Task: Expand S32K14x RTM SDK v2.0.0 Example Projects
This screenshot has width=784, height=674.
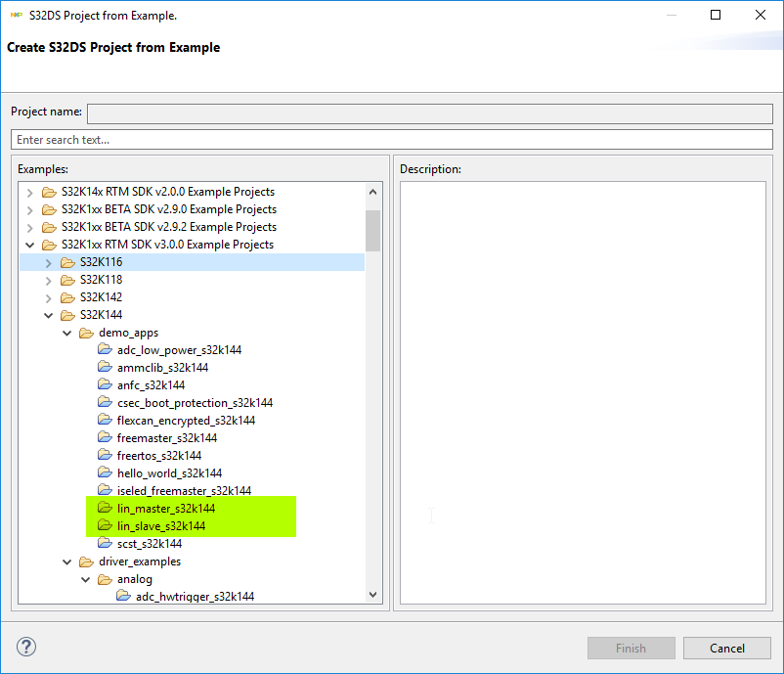Action: coord(30,193)
